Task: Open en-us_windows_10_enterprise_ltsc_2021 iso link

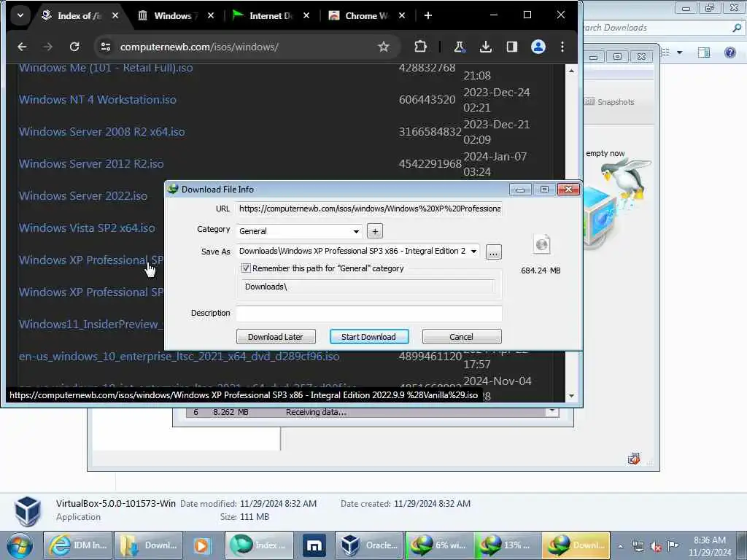Action: (179, 356)
